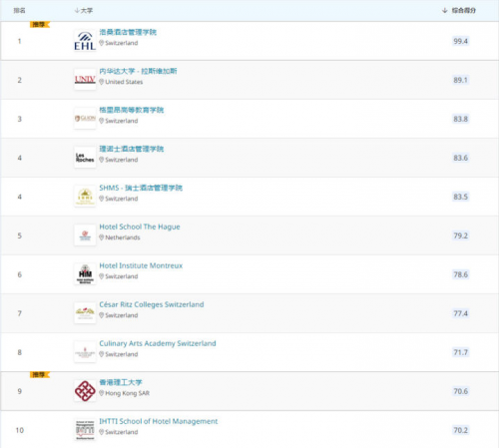Click the IHTTI school logo
Image resolution: width=499 pixels, height=448 pixels.
click(x=85, y=430)
